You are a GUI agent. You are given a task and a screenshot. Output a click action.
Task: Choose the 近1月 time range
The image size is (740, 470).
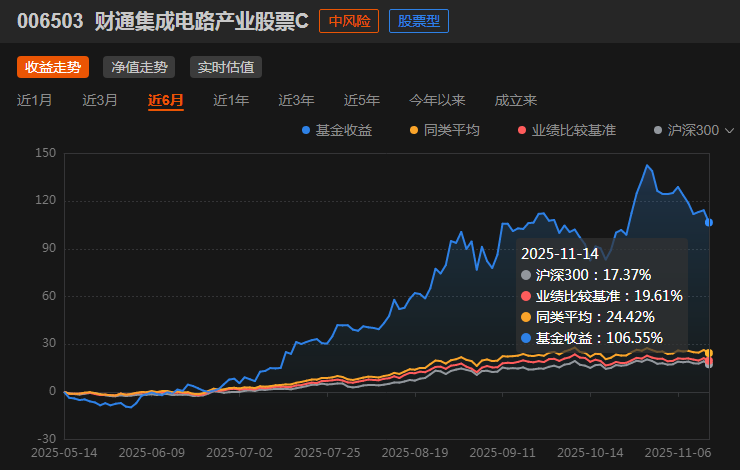pos(34,100)
